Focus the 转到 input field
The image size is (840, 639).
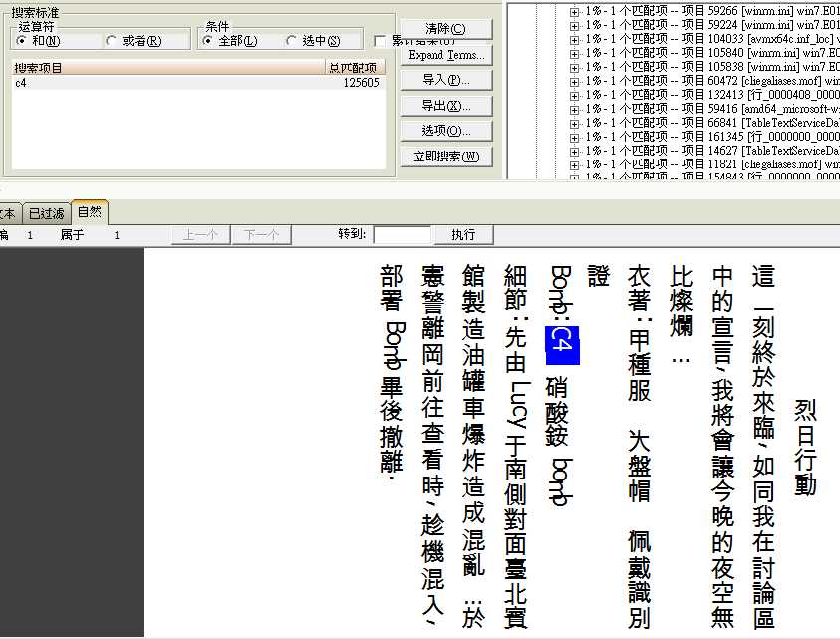pyautogui.click(x=402, y=235)
